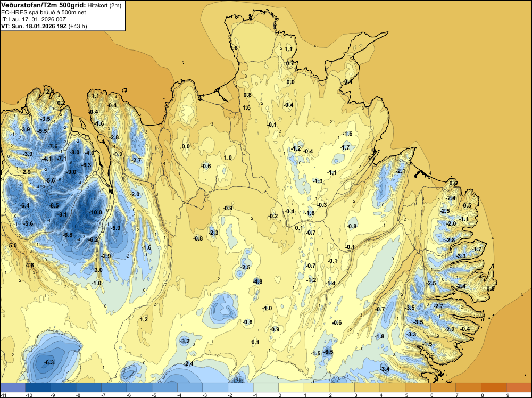The width and height of the screenshot is (532, 398).
Task: Click the temperature label '1.6'
Action: coord(246,107)
